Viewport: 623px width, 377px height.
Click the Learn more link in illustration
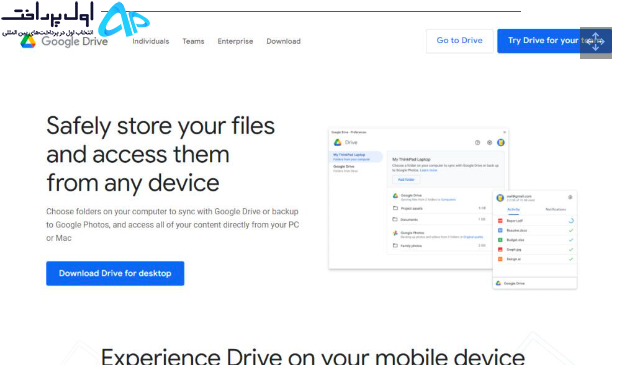428,170
